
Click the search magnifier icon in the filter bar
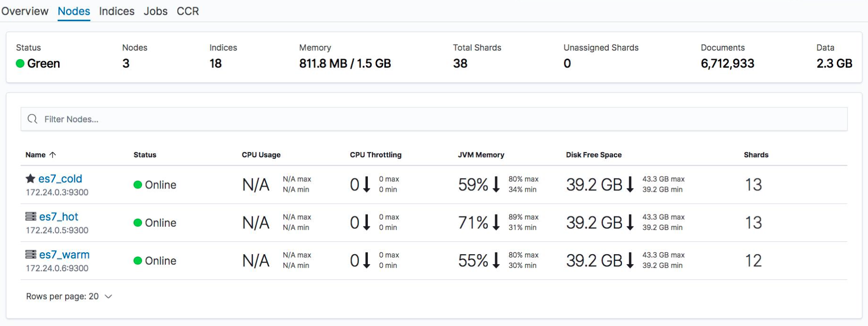point(32,119)
